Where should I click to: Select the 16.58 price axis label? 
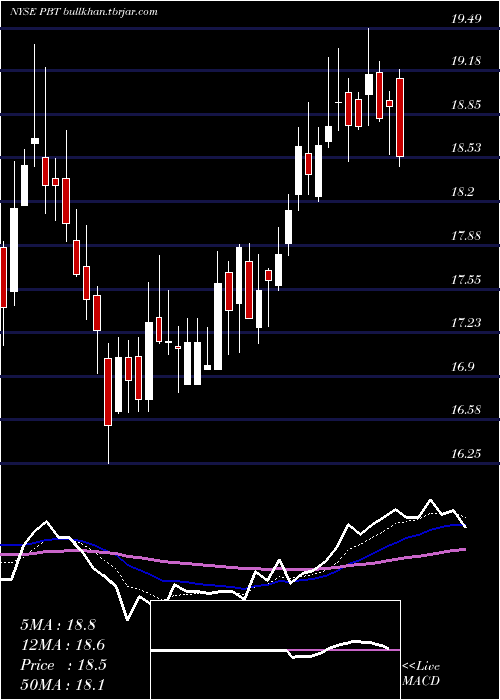(x=466, y=410)
